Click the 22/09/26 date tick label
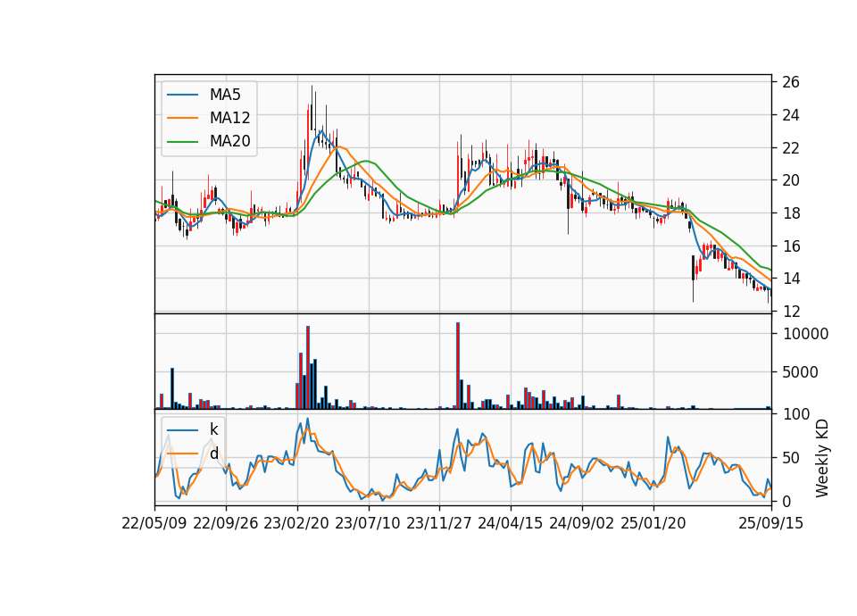857x616 pixels. 226,523
